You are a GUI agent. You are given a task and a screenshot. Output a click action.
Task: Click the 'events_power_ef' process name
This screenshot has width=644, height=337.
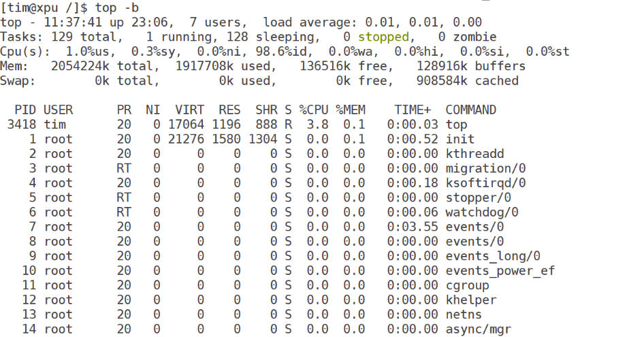click(500, 271)
